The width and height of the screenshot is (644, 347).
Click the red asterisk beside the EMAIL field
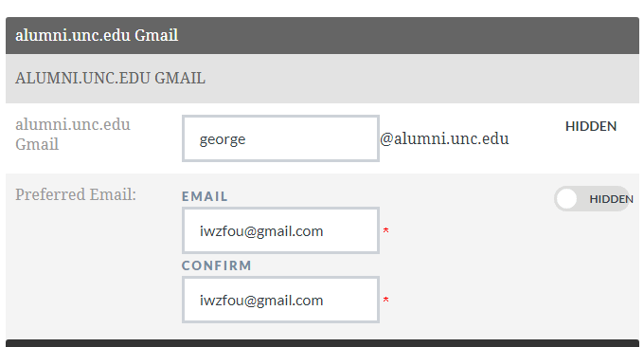385,231
